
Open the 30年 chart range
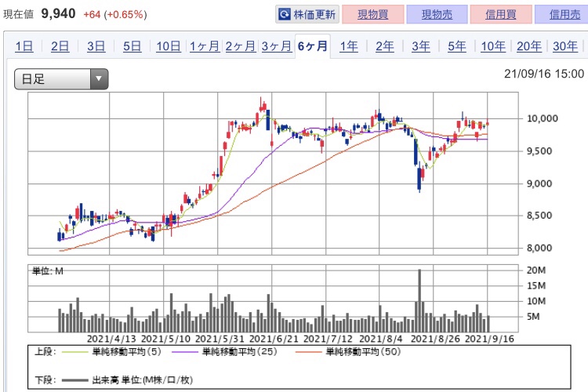coord(565,46)
